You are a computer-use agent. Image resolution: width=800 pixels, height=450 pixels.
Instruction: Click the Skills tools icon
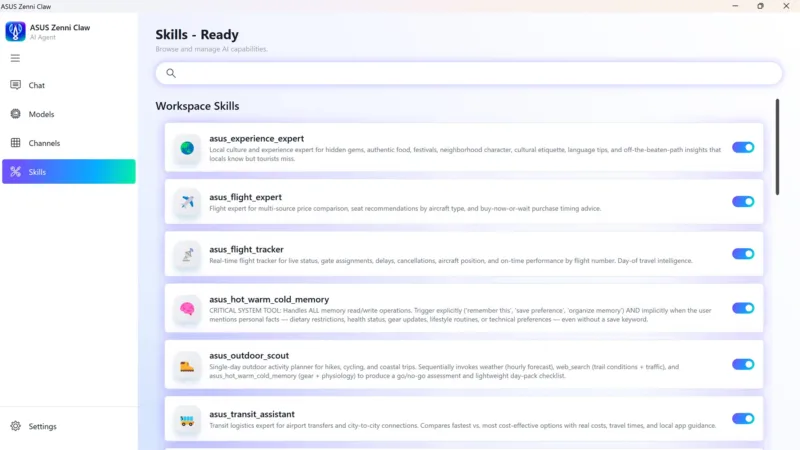pos(16,172)
